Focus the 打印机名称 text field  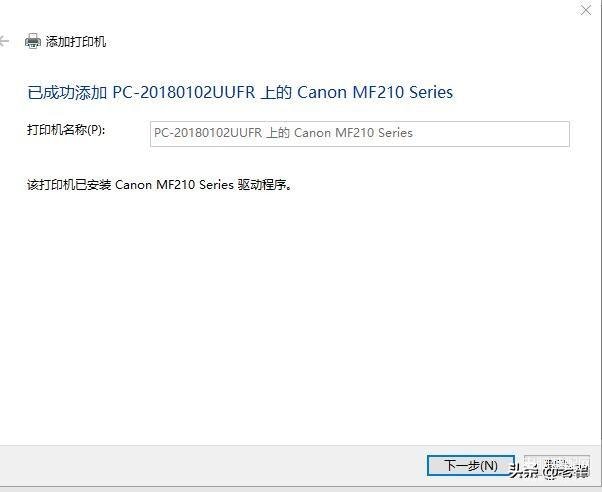coord(360,134)
